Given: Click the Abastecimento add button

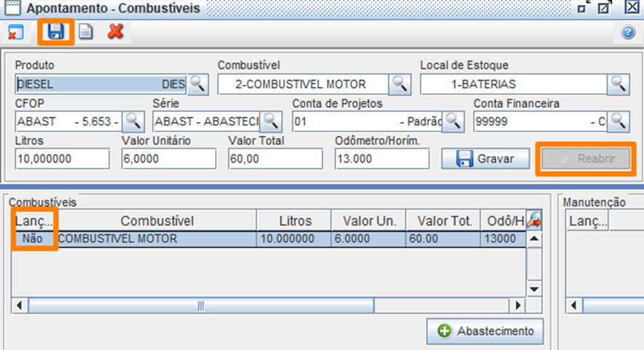Looking at the screenshot, I should click(485, 331).
